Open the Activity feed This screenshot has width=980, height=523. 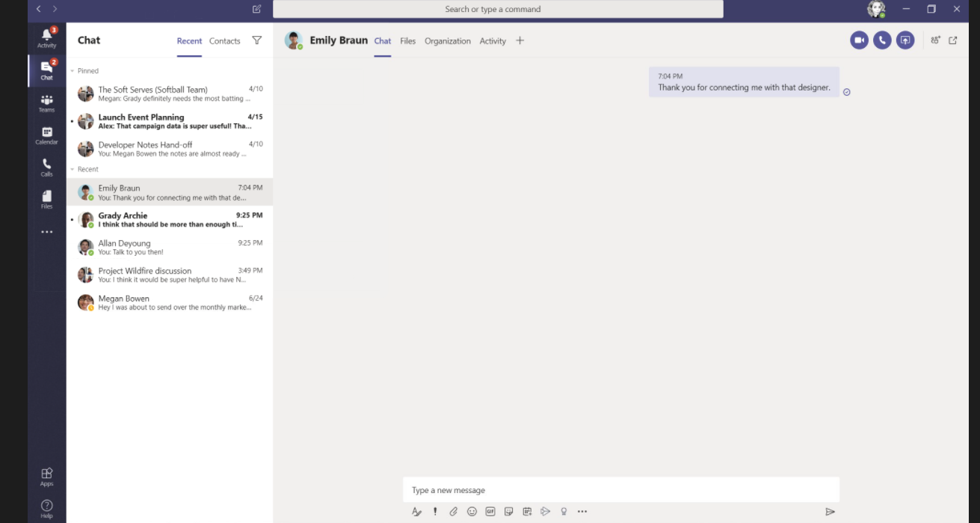(x=46, y=39)
